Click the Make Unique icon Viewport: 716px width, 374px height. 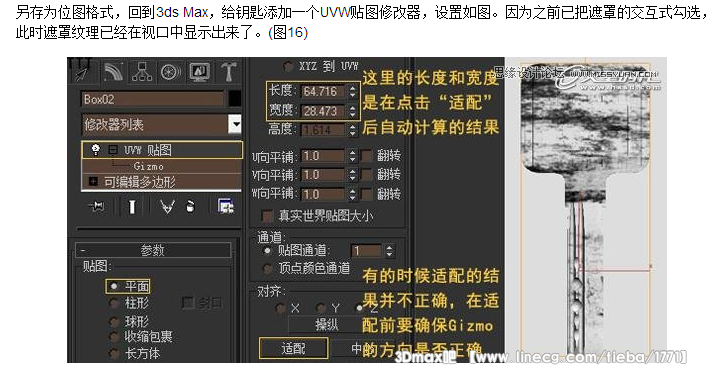coord(167,207)
